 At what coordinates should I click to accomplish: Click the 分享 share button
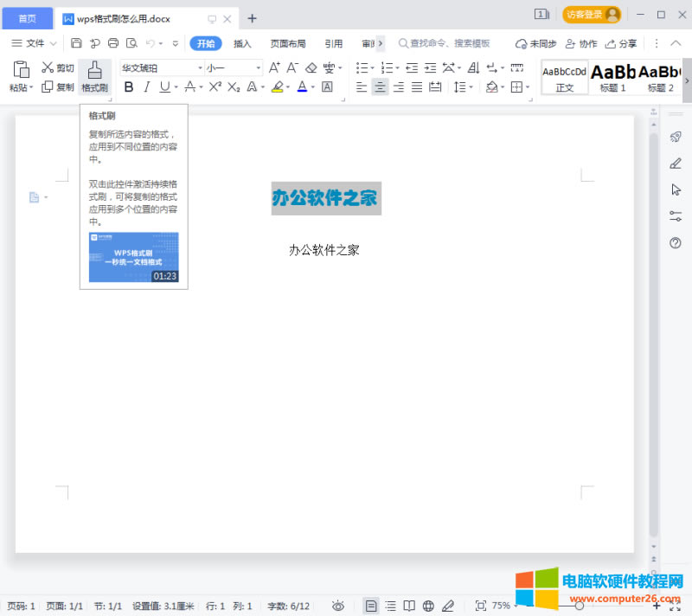tap(621, 43)
